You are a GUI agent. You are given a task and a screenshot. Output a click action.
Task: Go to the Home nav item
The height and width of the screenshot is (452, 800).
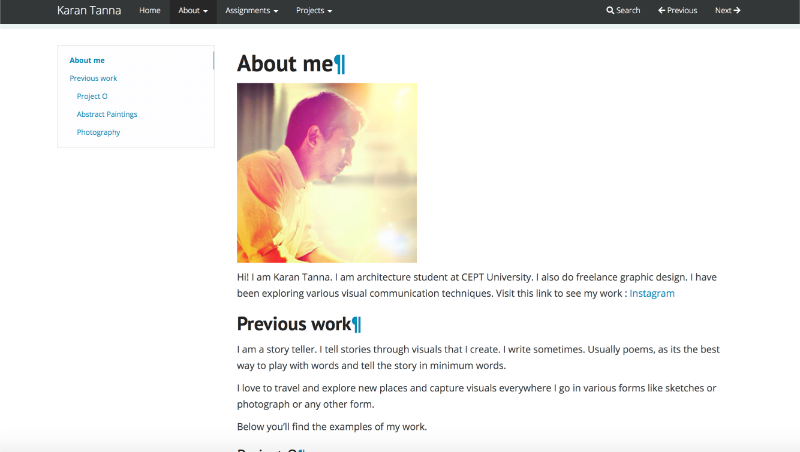[149, 10]
